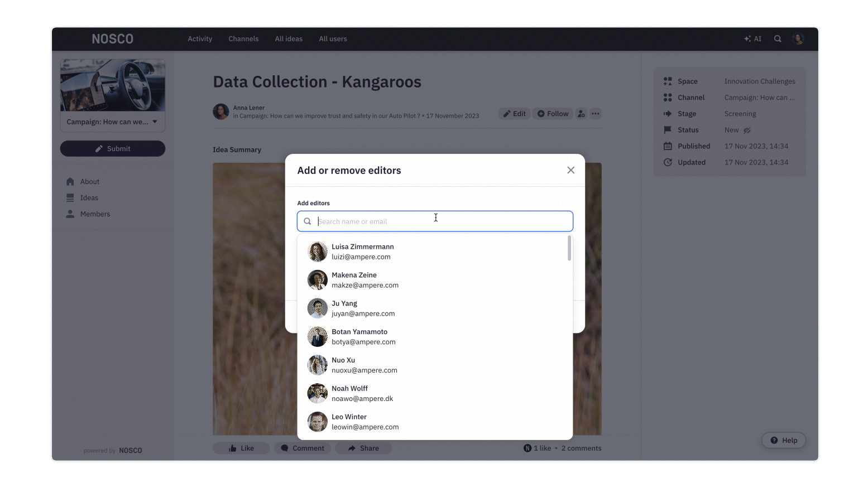View the 1 like count
This screenshot has width=868, height=488.
537,448
